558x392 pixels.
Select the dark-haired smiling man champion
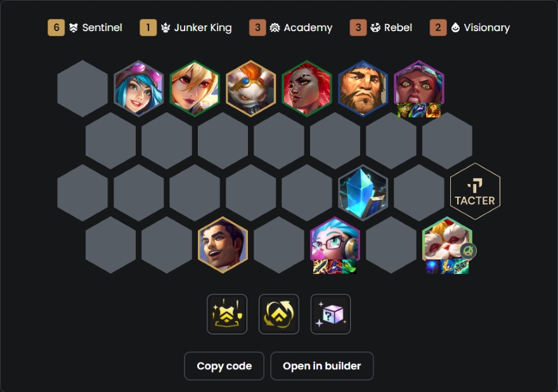point(223,245)
